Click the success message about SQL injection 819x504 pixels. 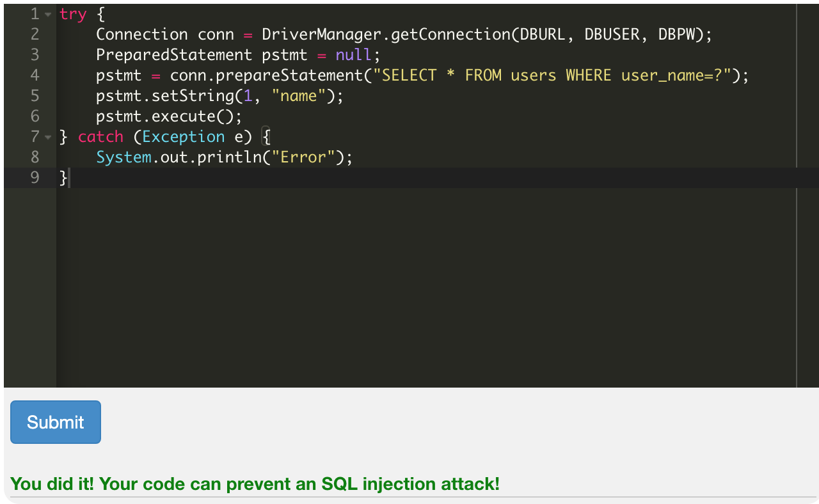[x=256, y=484]
